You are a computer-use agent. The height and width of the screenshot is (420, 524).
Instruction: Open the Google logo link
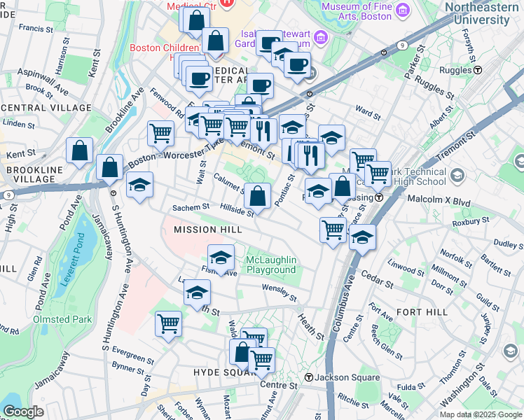pos(24,412)
